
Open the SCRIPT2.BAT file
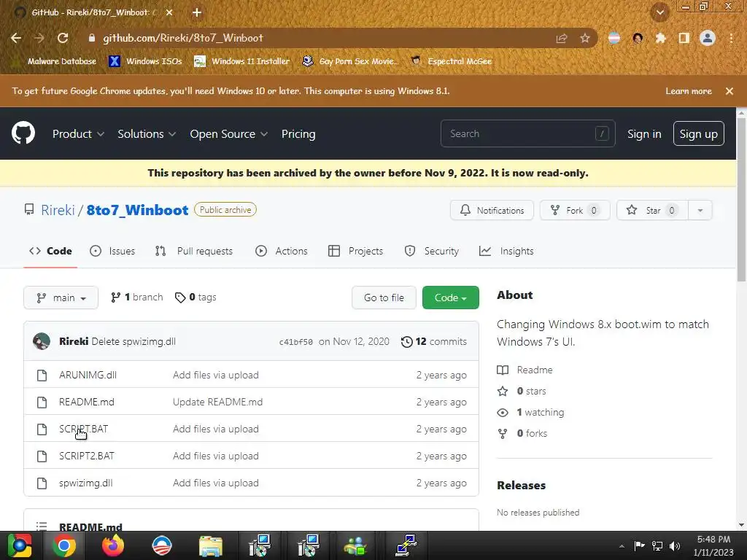click(x=87, y=456)
